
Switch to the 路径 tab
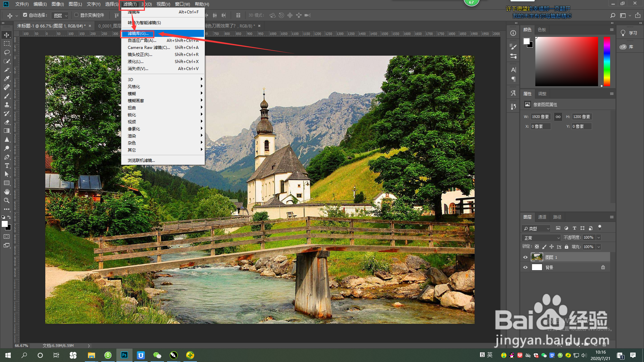[557, 217]
